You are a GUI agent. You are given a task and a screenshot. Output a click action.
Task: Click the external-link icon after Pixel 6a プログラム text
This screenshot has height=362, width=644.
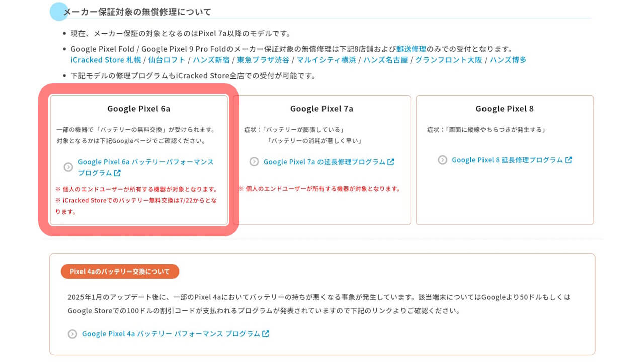click(118, 173)
